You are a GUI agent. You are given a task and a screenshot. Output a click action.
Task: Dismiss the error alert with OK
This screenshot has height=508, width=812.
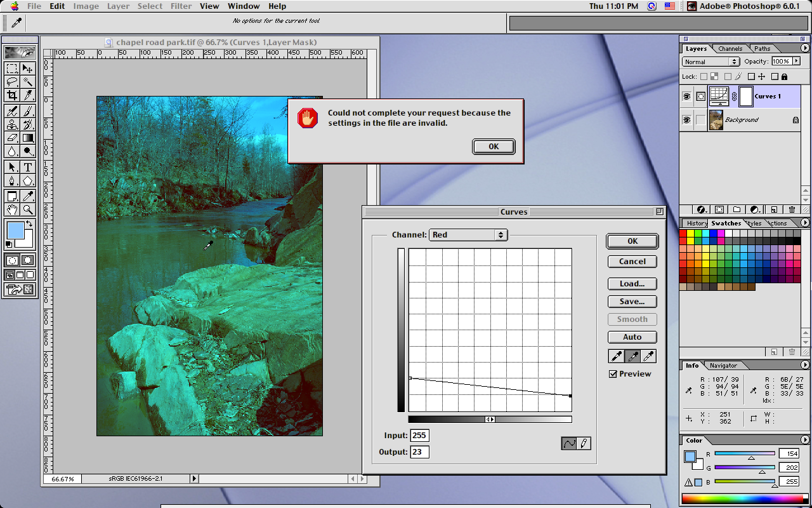pos(494,147)
